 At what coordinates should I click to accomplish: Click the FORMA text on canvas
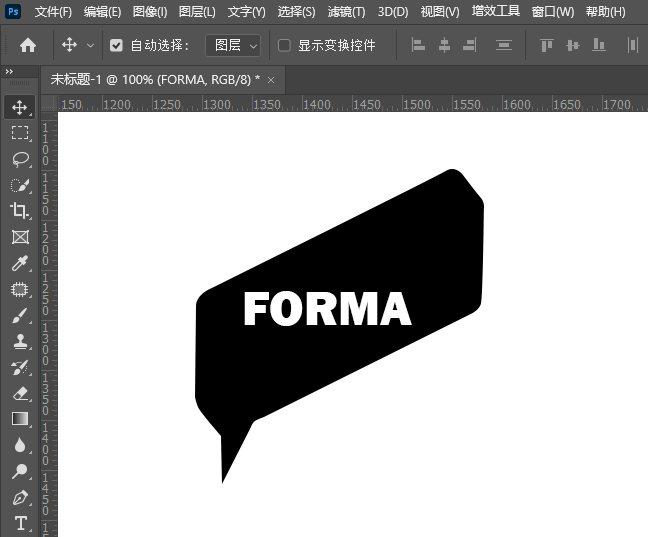click(x=327, y=310)
